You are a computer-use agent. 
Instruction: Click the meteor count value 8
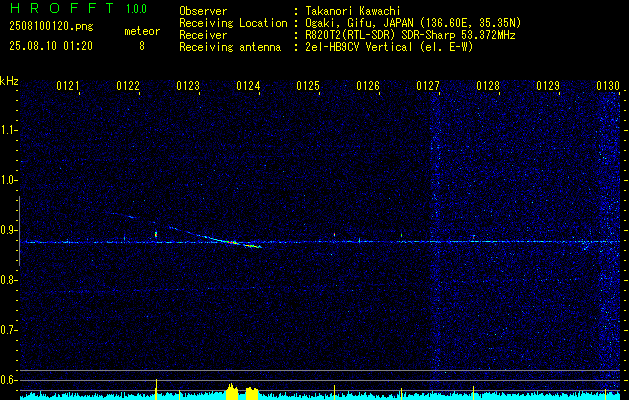[x=142, y=46]
